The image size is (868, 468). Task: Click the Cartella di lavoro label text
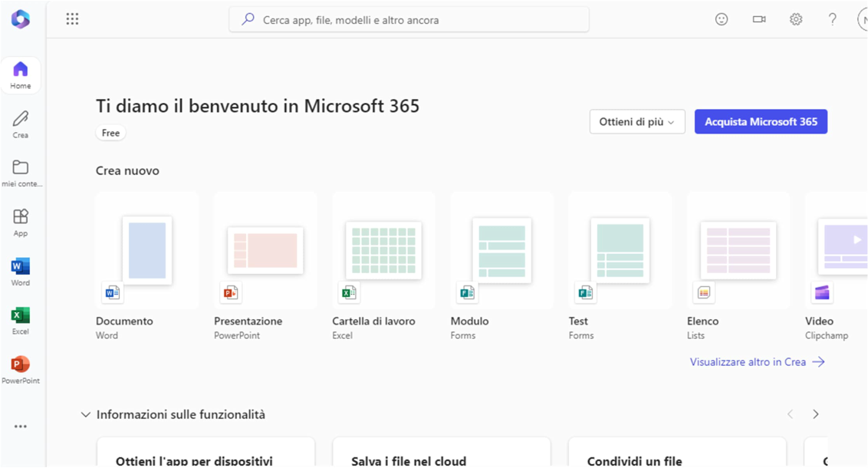(373, 321)
